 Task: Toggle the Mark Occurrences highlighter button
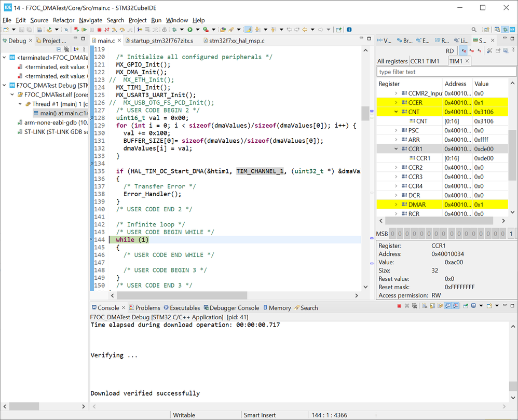249,30
